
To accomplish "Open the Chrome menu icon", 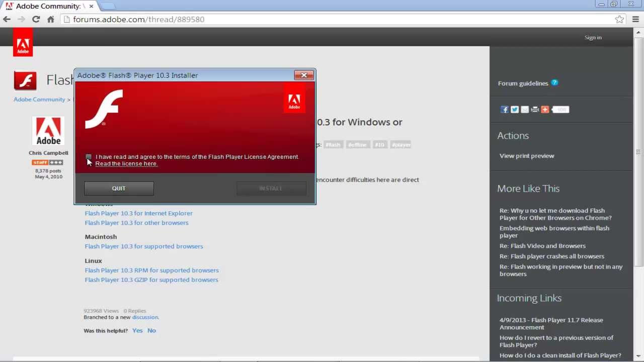I will coord(635,19).
